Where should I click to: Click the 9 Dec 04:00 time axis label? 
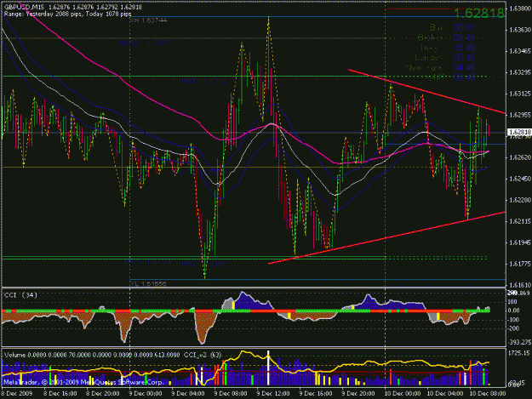coord(188,394)
